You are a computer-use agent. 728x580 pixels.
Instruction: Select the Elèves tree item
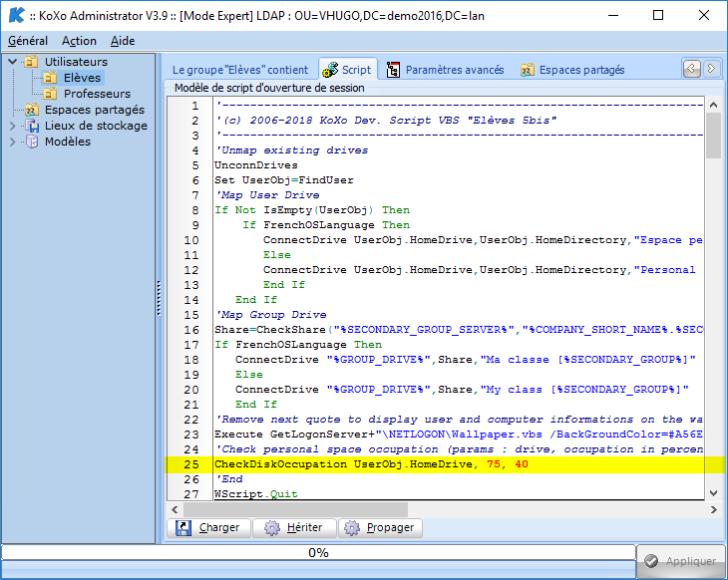click(82, 78)
